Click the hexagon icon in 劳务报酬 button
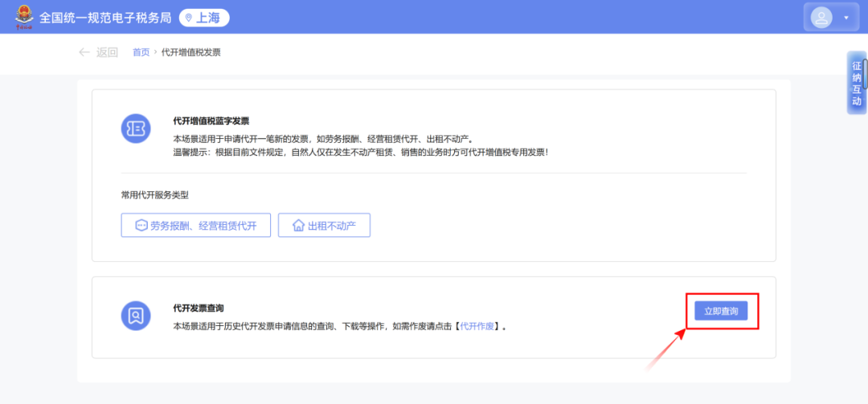This screenshot has width=868, height=404. tap(141, 225)
